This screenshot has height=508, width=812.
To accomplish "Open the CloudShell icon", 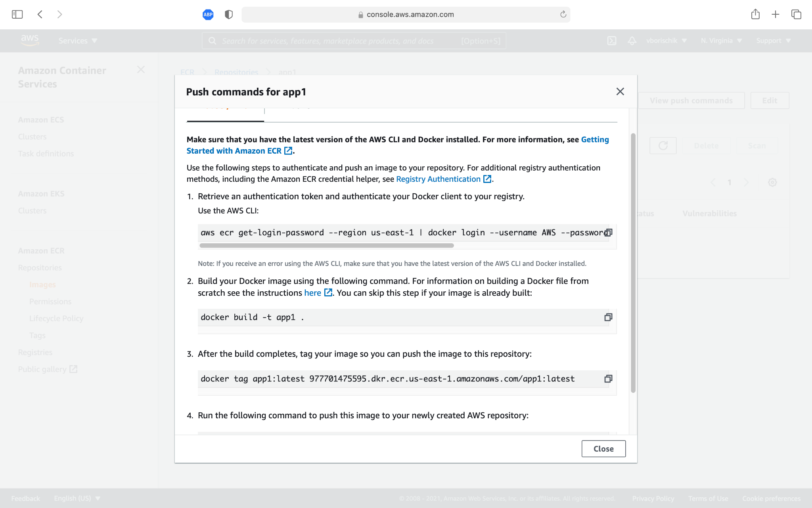I will (x=612, y=41).
